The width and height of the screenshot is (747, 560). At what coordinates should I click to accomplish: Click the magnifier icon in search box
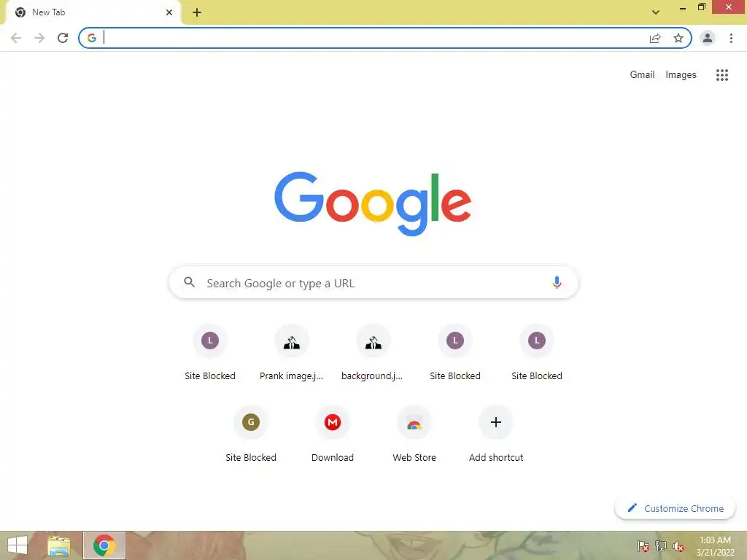tap(189, 282)
